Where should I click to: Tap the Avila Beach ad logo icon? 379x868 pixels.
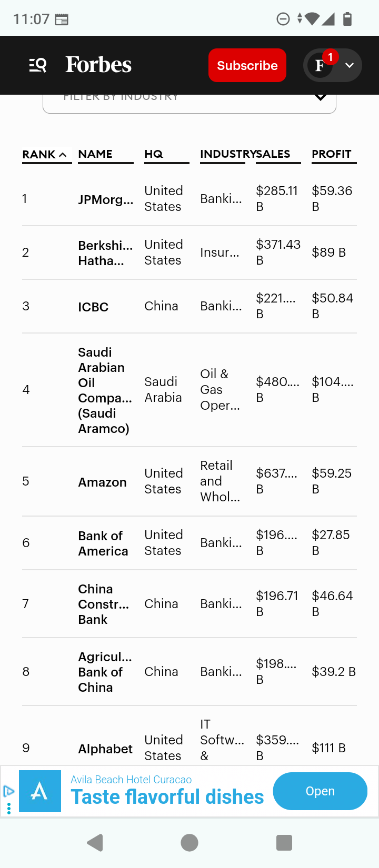[40, 791]
